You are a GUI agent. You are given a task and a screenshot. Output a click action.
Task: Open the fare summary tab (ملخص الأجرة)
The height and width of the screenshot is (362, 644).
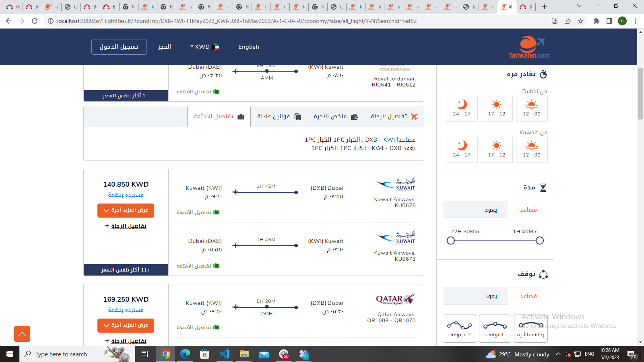(335, 117)
